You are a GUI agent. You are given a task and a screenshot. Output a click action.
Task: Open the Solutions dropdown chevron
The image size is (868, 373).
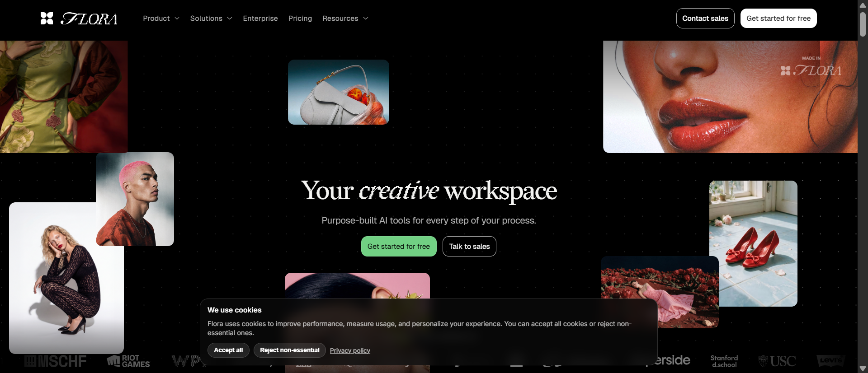click(x=230, y=19)
